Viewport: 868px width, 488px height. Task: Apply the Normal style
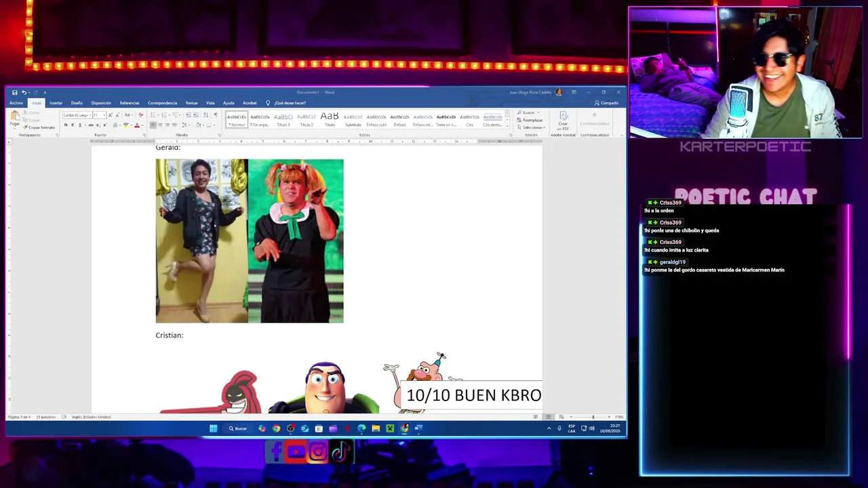pyautogui.click(x=237, y=120)
